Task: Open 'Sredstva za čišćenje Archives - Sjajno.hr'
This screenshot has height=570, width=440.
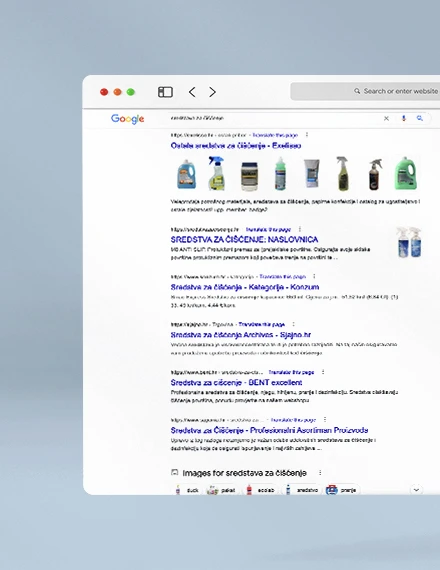Action: point(241,335)
